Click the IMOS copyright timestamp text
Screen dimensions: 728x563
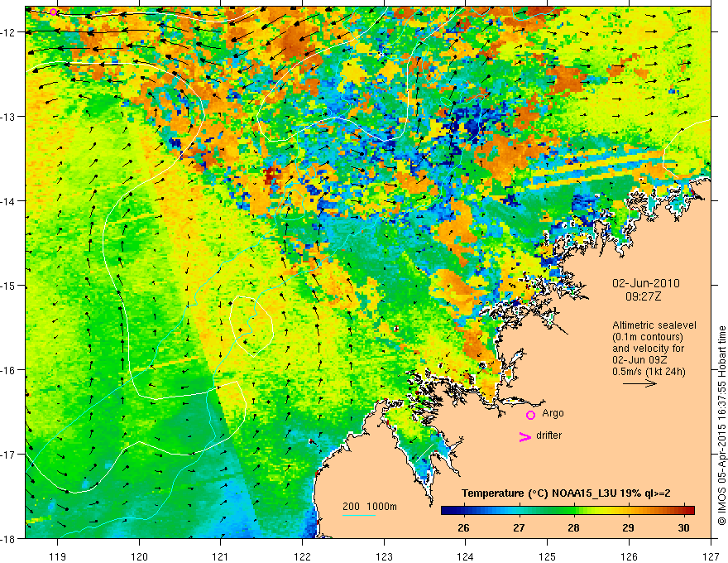721,425
